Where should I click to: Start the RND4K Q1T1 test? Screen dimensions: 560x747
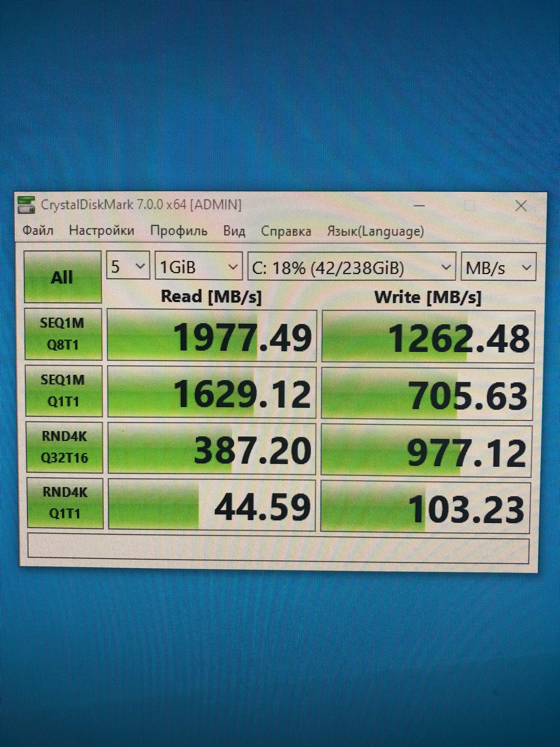click(65, 503)
